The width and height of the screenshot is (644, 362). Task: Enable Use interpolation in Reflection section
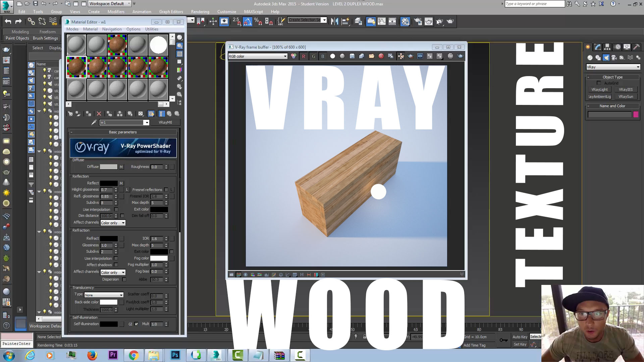tap(116, 209)
